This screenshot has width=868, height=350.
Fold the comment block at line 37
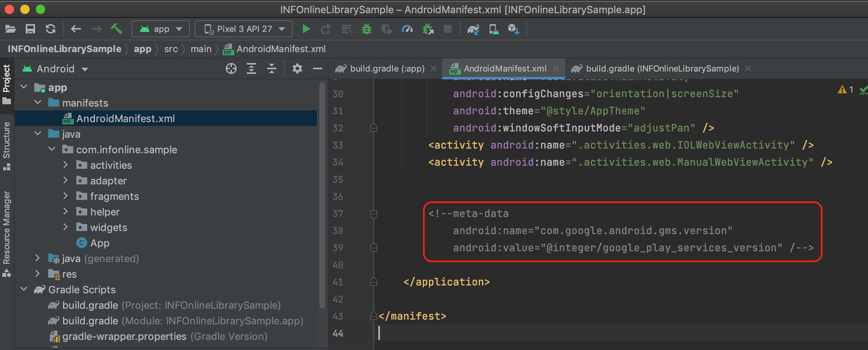click(x=374, y=213)
